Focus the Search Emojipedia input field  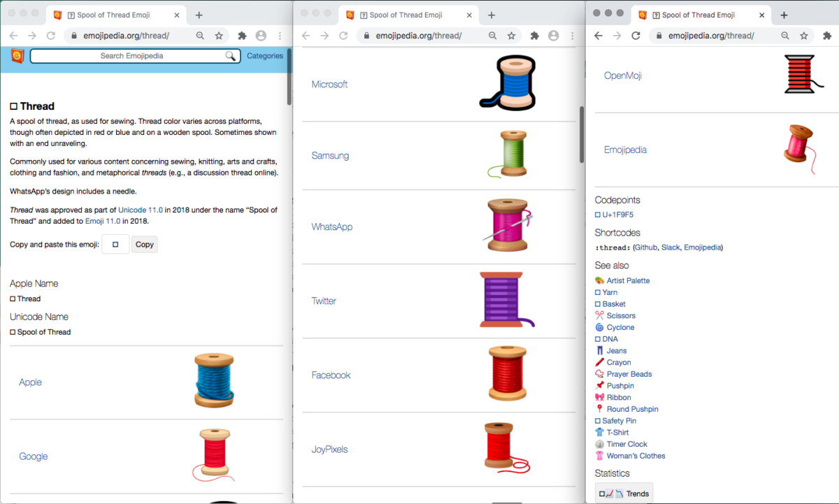(131, 56)
